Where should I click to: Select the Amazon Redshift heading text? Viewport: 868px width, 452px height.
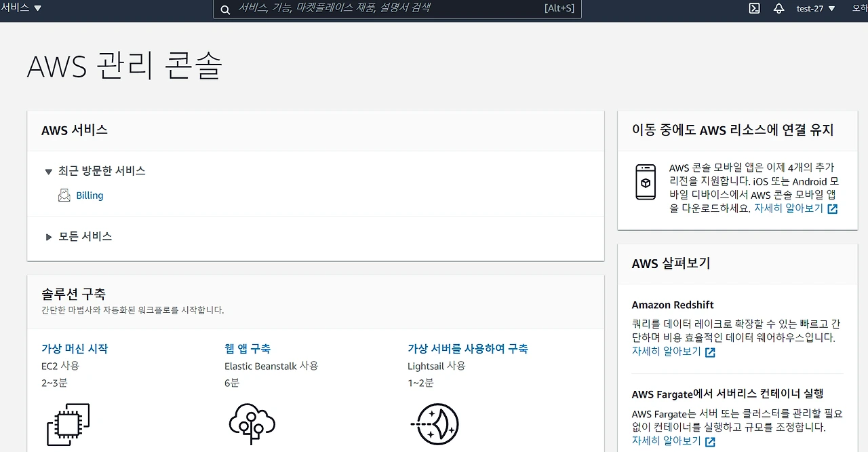tap(673, 305)
